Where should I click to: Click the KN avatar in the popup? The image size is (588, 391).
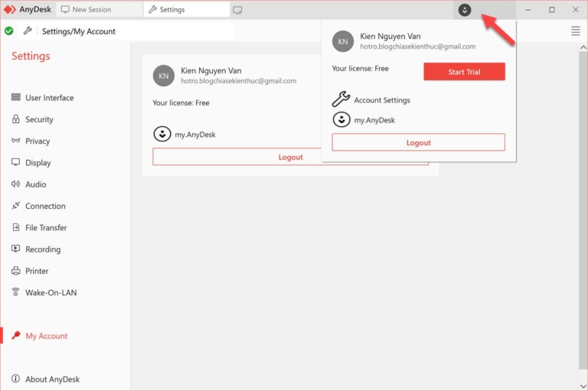tap(343, 41)
